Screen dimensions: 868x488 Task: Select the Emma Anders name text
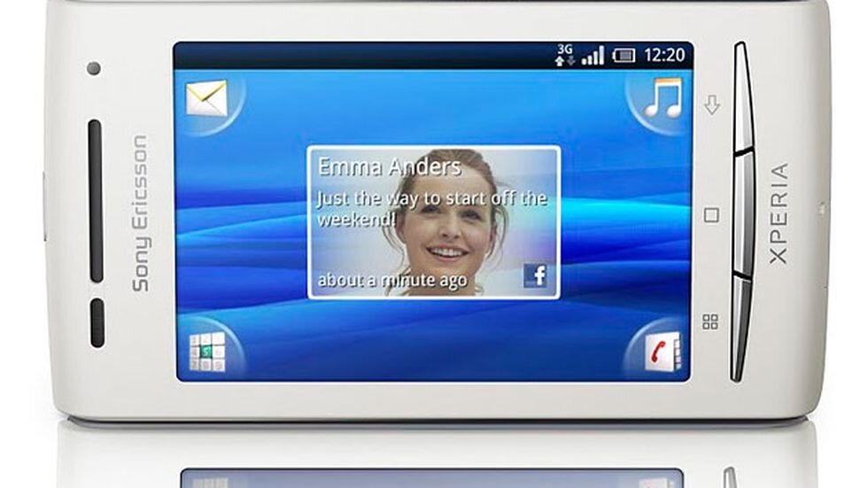coord(390,167)
